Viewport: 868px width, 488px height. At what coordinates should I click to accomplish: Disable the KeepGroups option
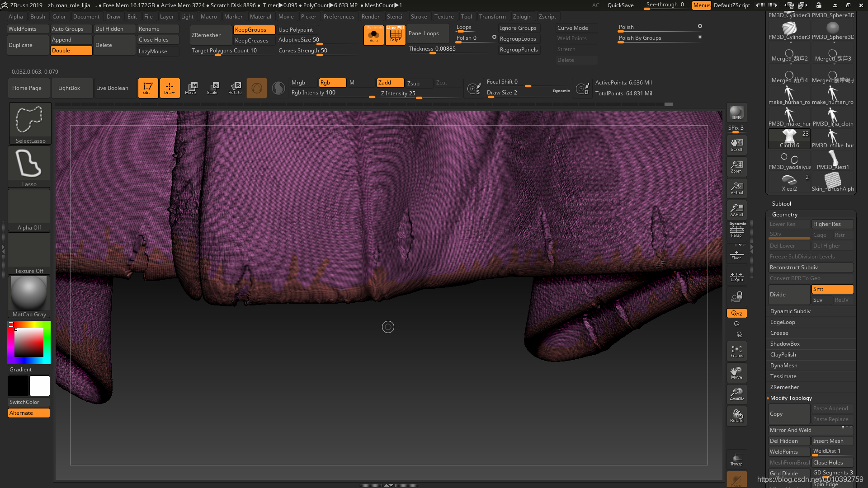254,30
